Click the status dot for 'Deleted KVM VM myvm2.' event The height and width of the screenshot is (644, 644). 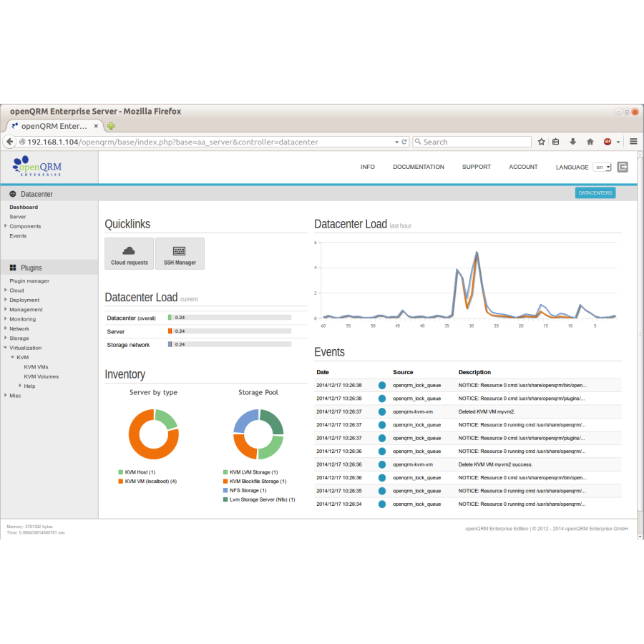coord(382,411)
